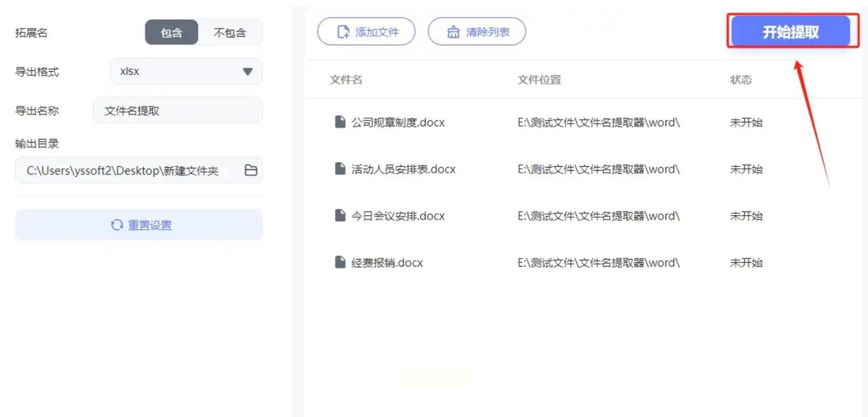
Task: Click the add-file icon in 添加文件 button
Action: coord(343,31)
